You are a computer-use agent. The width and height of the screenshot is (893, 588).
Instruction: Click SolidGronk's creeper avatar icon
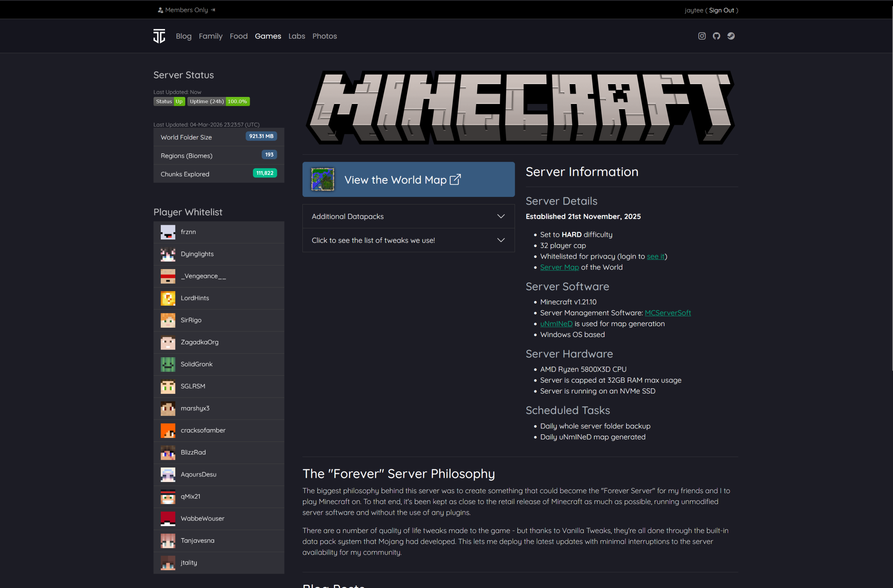click(168, 365)
